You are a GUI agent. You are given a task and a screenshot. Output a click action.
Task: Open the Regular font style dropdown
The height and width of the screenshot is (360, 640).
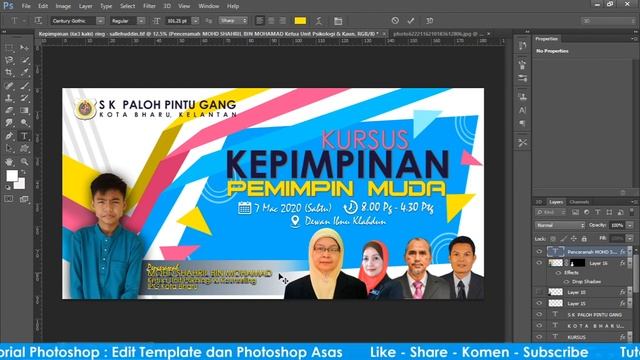141,20
